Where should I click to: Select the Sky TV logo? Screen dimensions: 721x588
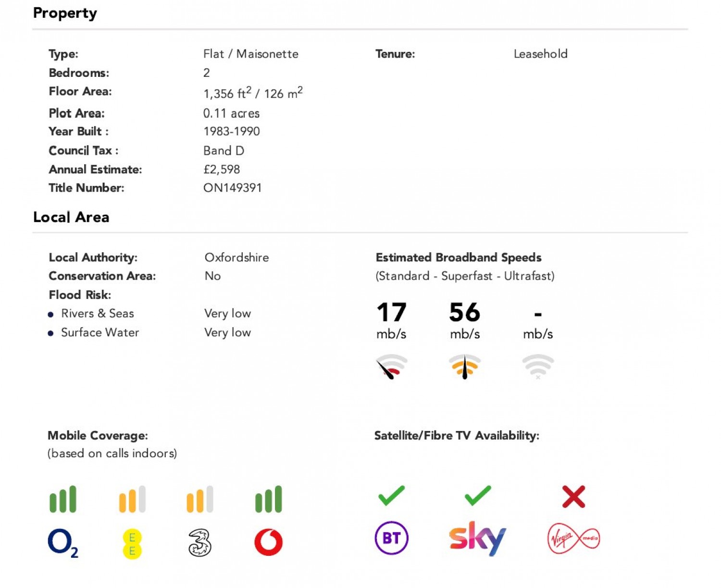pos(477,538)
